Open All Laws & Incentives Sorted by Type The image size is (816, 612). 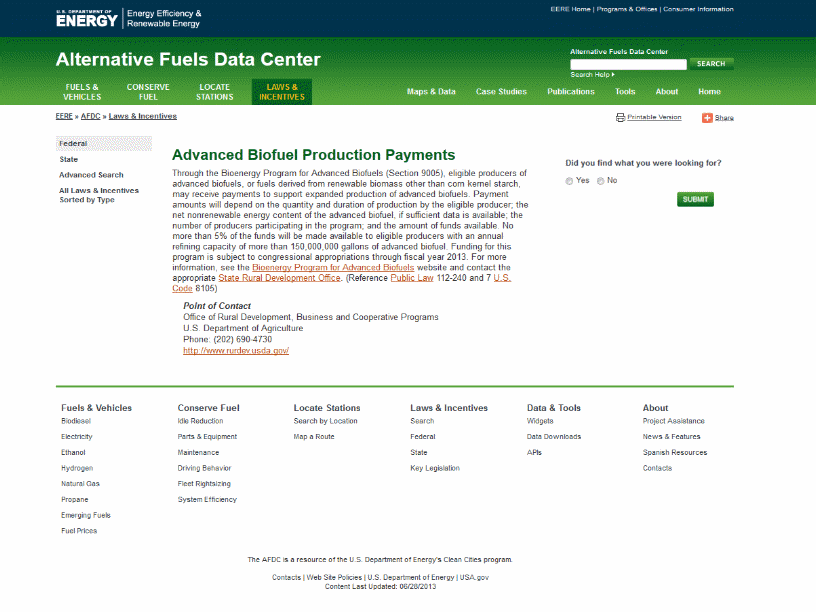(99, 195)
